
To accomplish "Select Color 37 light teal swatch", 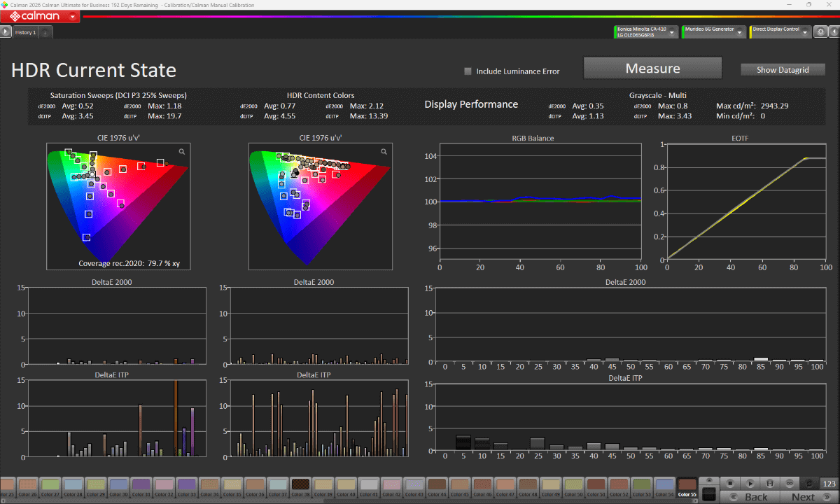I will pos(278,488).
